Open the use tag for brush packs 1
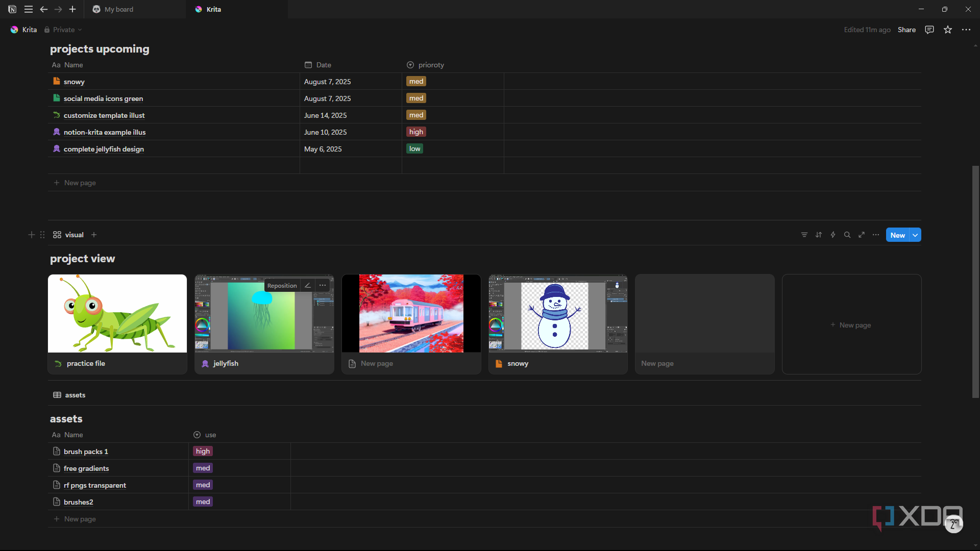Screen dimensions: 980x551 (203, 451)
